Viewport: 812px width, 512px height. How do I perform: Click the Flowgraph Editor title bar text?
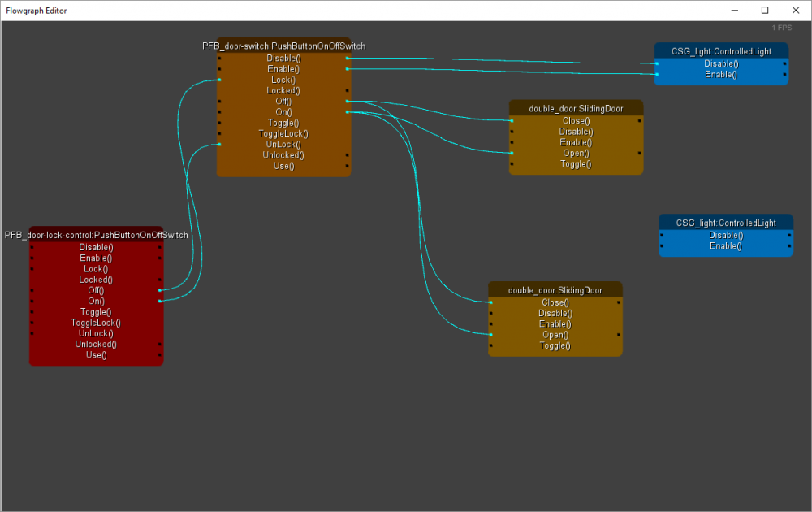click(37, 11)
